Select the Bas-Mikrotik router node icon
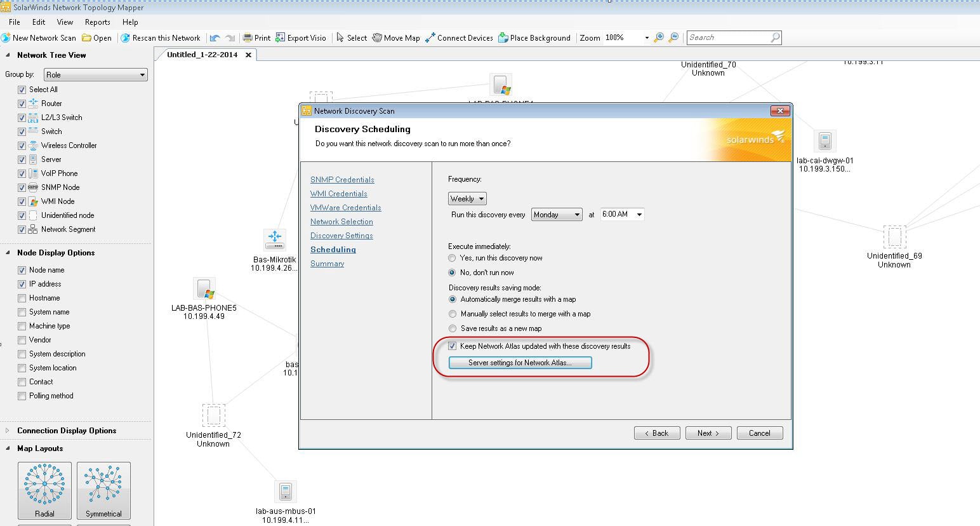Screen dimensions: 980x526 [274, 240]
